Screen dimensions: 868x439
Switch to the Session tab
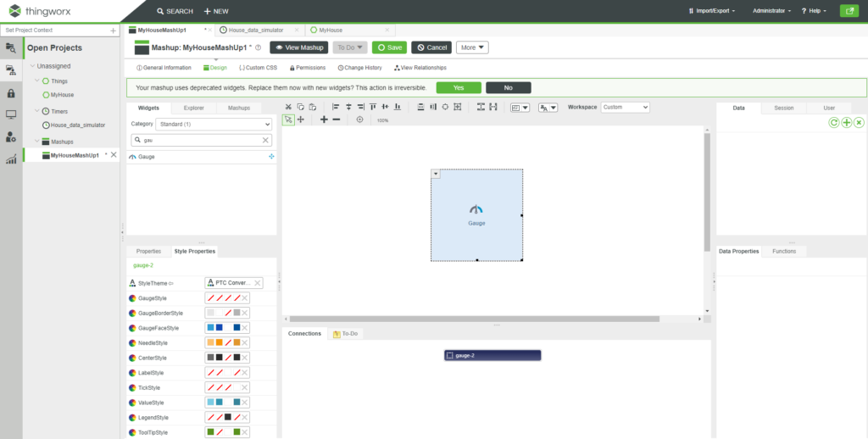click(x=784, y=108)
